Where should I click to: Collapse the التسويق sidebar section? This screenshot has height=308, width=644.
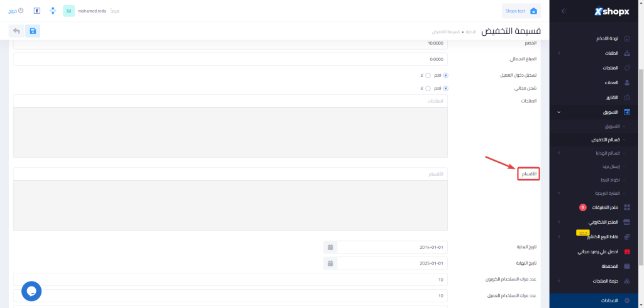[x=559, y=113]
